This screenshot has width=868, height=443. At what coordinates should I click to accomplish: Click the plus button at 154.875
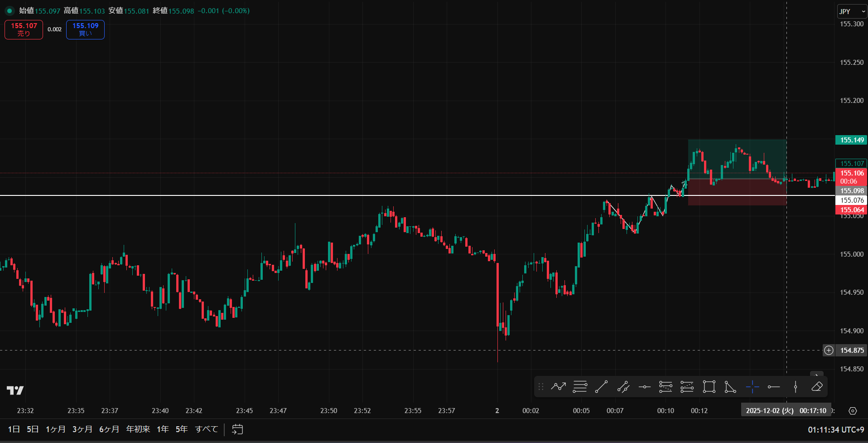[x=829, y=351]
